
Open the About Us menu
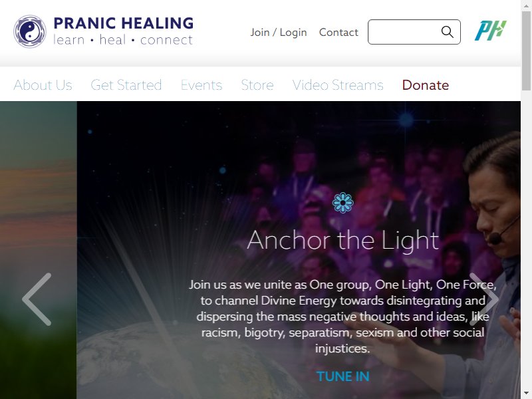pos(43,85)
